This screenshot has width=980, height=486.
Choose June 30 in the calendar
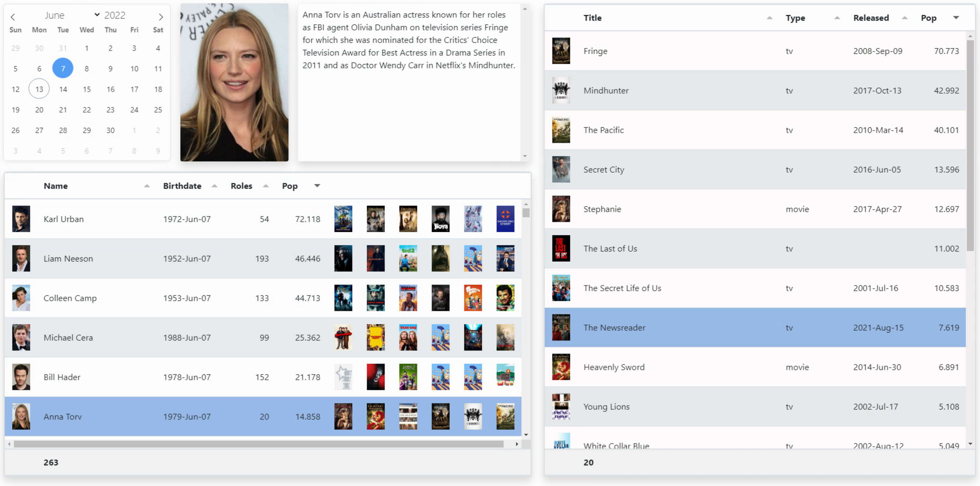[x=110, y=130]
